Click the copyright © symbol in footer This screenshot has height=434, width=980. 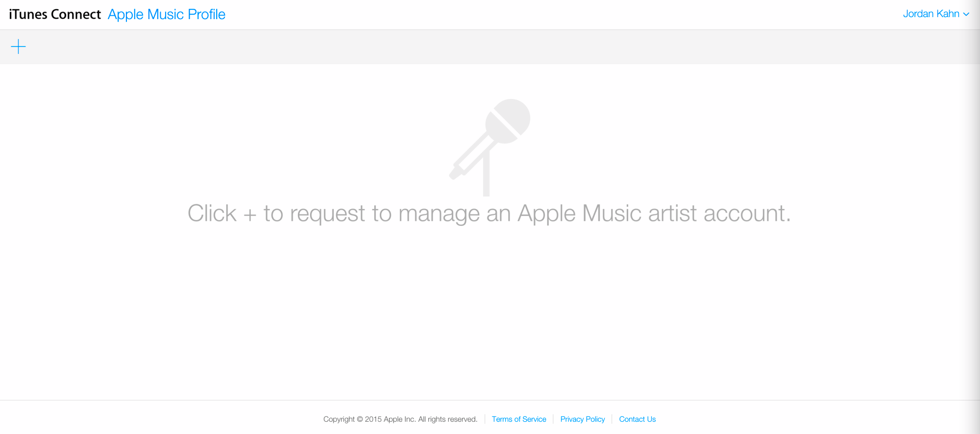pyautogui.click(x=360, y=419)
